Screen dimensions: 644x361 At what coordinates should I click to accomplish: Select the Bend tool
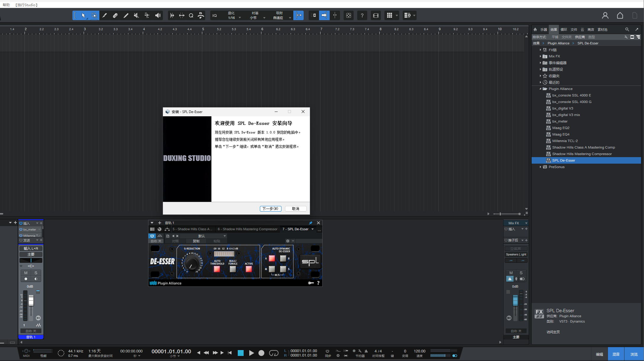(x=147, y=15)
